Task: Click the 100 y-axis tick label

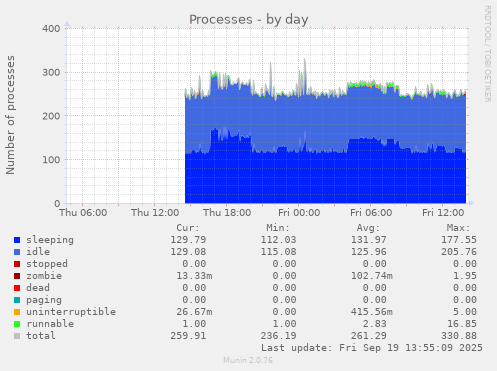Action: coord(51,160)
